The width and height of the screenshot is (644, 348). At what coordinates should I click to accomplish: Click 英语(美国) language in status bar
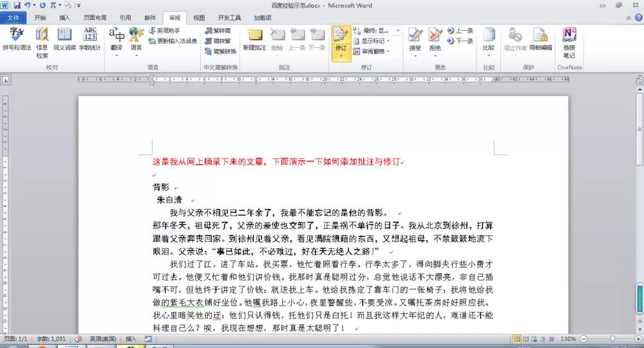(x=102, y=339)
